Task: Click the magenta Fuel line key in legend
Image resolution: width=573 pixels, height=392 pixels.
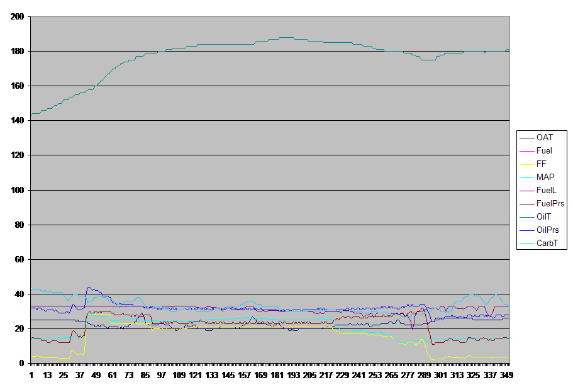Action: point(526,150)
